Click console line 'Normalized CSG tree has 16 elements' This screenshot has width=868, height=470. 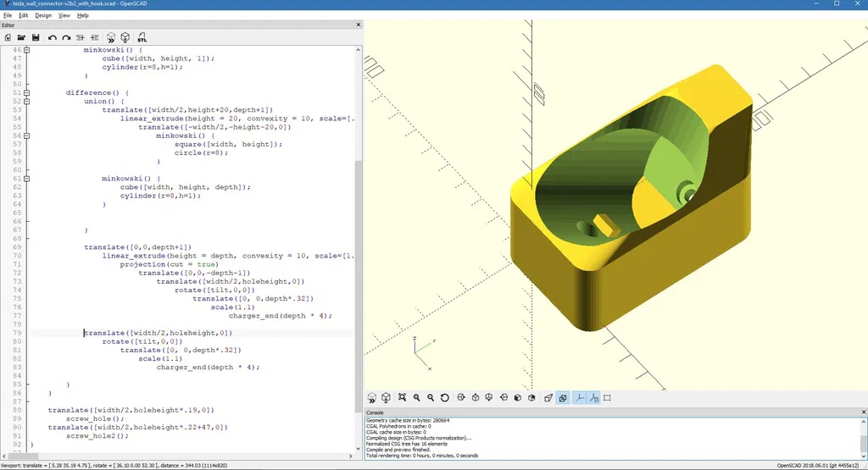[x=406, y=444]
